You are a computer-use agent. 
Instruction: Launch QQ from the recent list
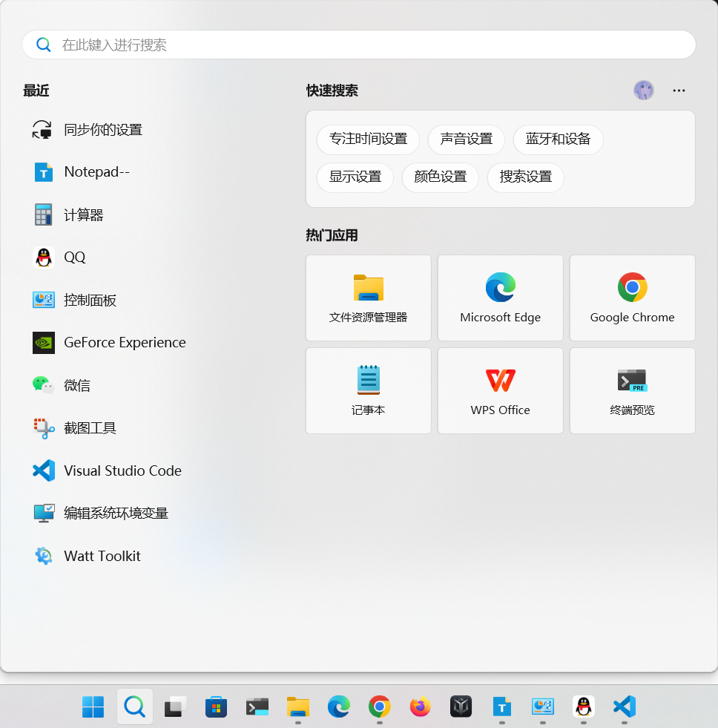(x=74, y=258)
